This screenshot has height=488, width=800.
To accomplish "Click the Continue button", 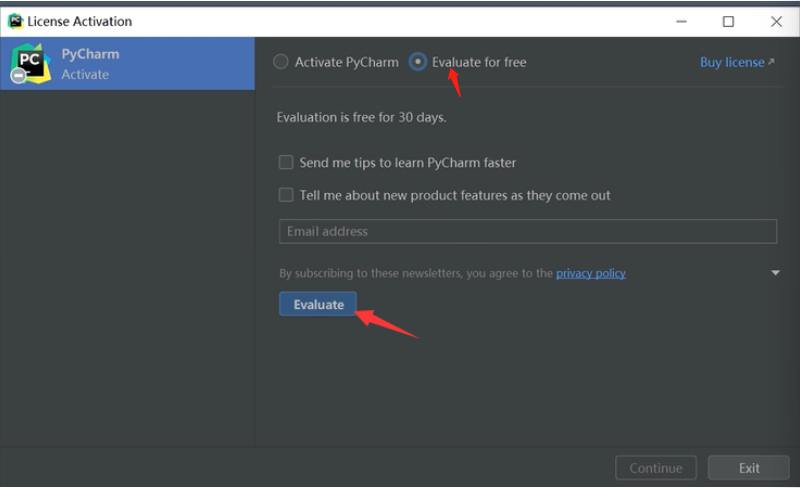I will point(656,468).
